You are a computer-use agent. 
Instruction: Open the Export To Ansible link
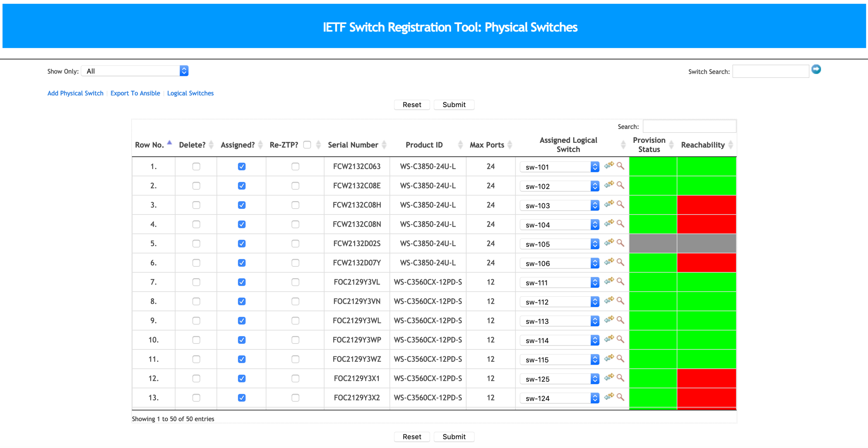pos(135,93)
